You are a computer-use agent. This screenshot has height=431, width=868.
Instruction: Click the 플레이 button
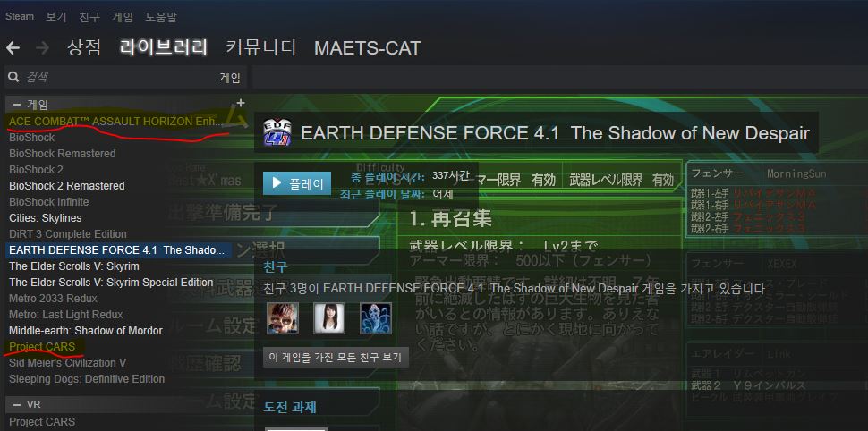(297, 183)
